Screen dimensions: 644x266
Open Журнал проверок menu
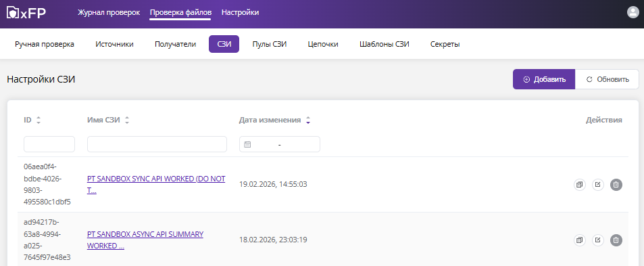tap(109, 12)
